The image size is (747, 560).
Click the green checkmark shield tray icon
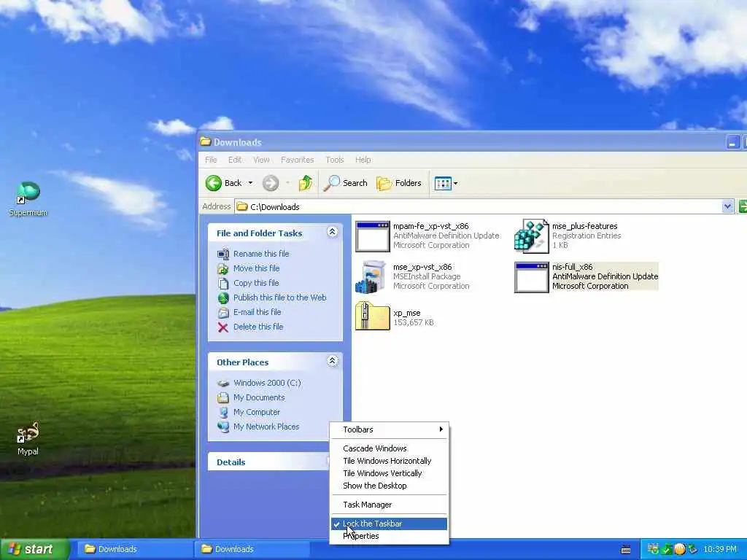tap(667, 549)
